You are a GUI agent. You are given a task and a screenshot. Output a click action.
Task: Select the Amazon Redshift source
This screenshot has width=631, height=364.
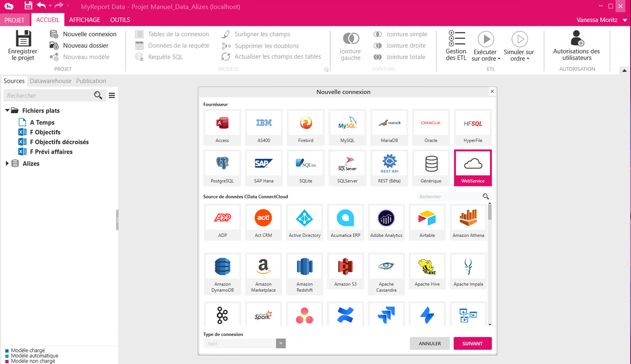pos(304,274)
